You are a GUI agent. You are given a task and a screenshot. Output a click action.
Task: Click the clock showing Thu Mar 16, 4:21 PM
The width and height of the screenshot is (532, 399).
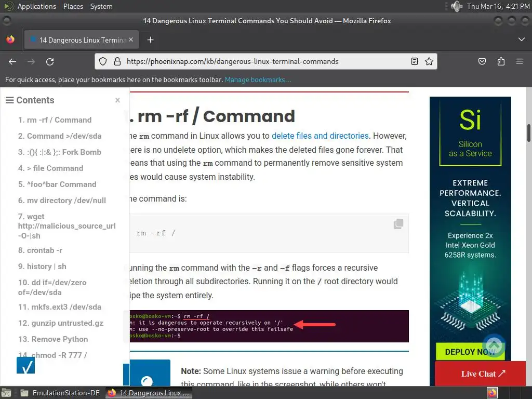click(x=498, y=6)
